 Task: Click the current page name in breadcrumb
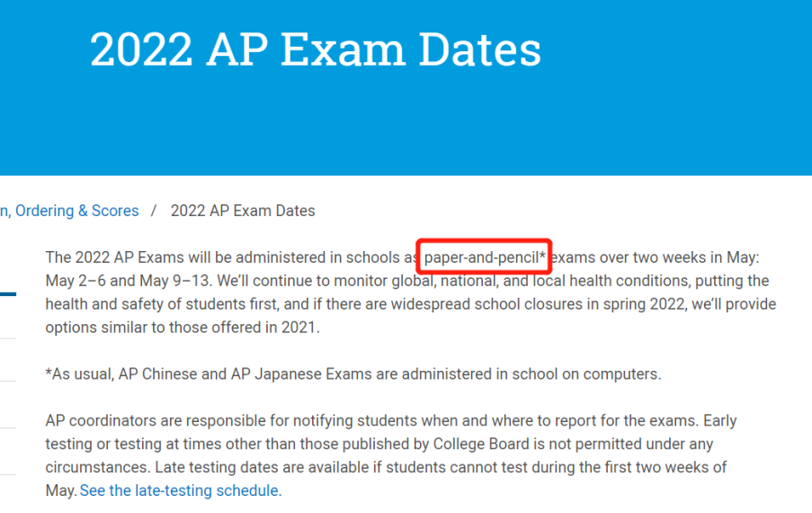coord(243,211)
